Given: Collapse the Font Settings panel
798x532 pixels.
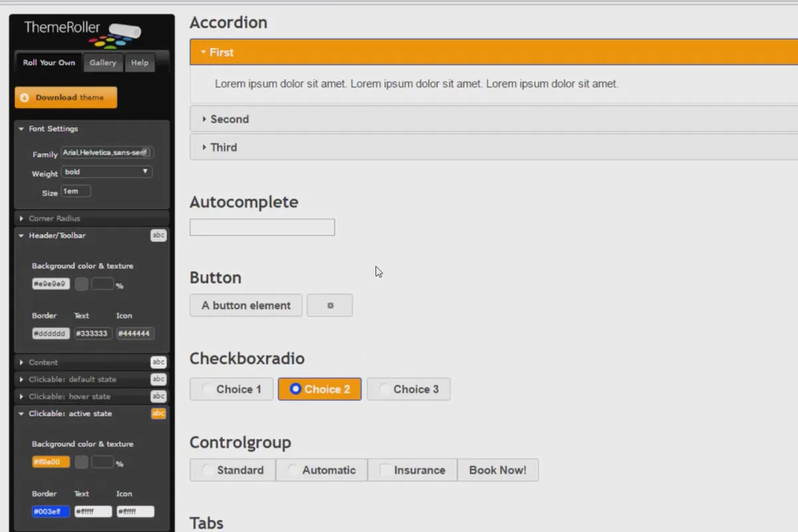Looking at the screenshot, I should click(92, 129).
